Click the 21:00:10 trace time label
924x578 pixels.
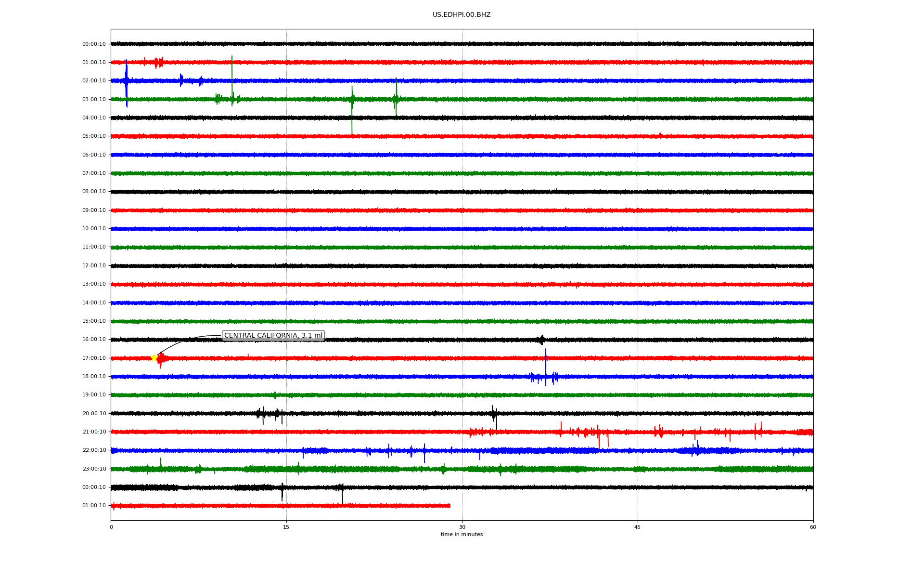pyautogui.click(x=94, y=432)
